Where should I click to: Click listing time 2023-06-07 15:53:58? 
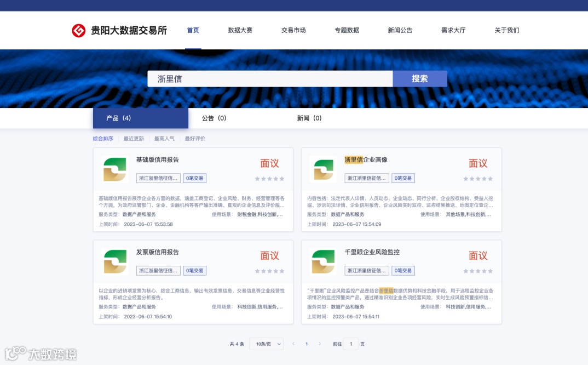[148, 224]
